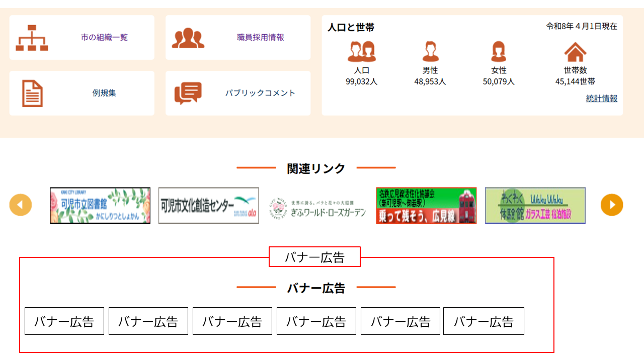The width and height of the screenshot is (644, 362).
Task: Click the male figure icon above 男性
Action: (x=430, y=50)
